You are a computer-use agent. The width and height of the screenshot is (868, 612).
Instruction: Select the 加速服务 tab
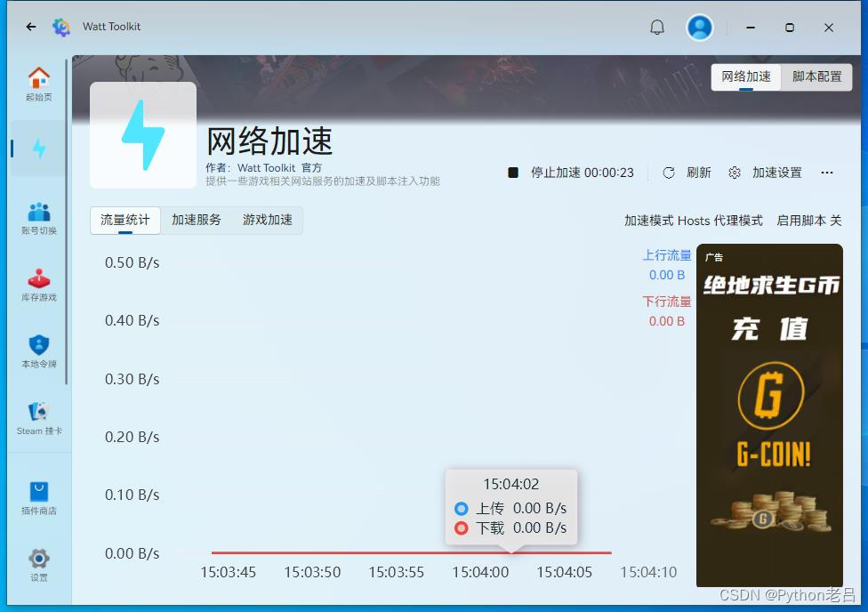tap(196, 220)
